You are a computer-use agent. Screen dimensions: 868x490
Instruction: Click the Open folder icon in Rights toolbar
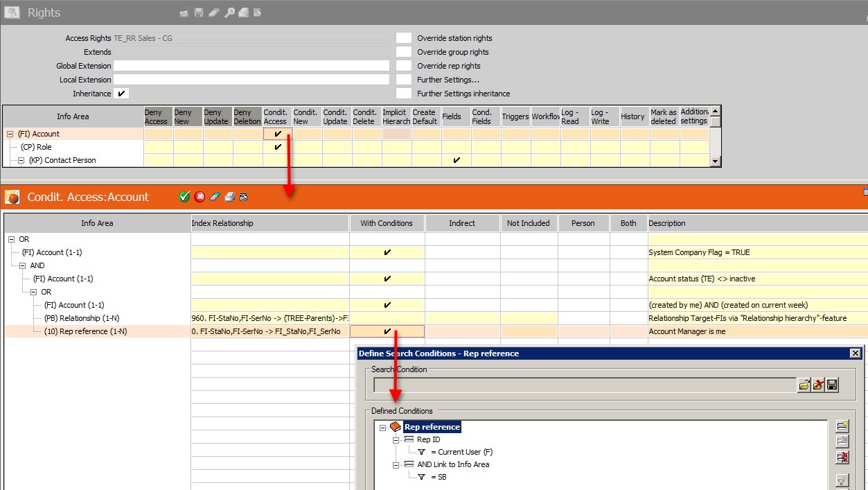coord(184,12)
